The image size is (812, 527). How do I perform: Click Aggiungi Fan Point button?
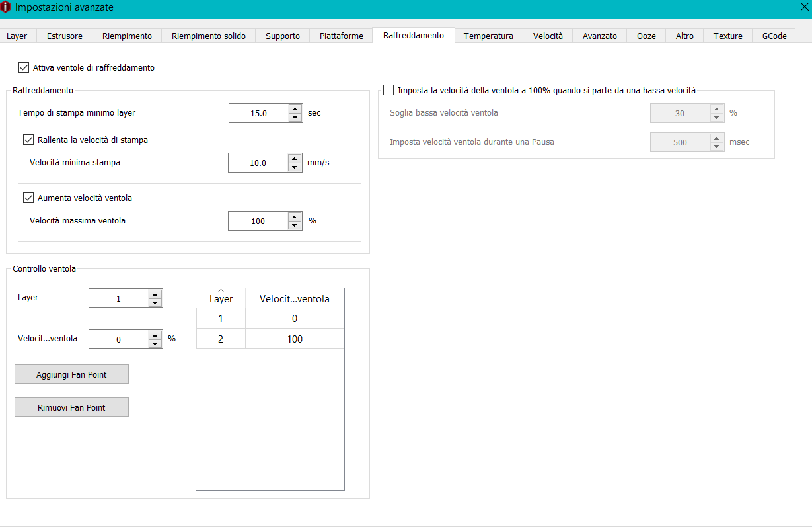pos(71,374)
